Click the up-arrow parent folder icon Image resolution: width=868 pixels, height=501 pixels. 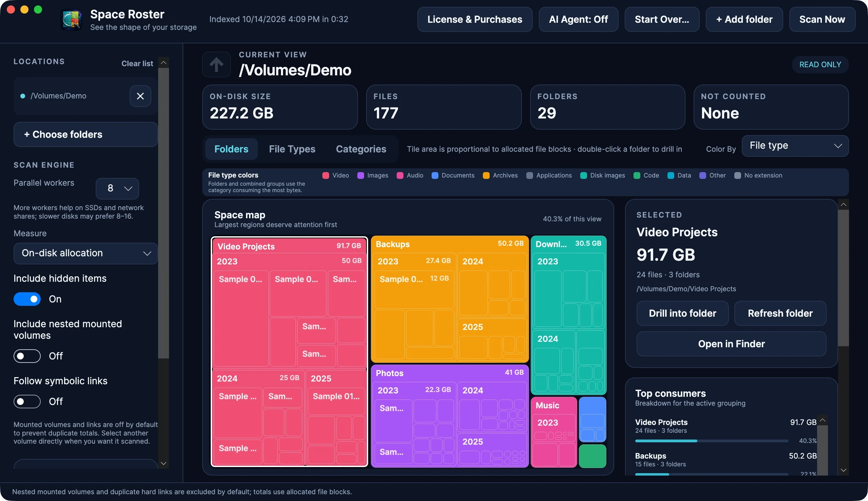(x=216, y=64)
